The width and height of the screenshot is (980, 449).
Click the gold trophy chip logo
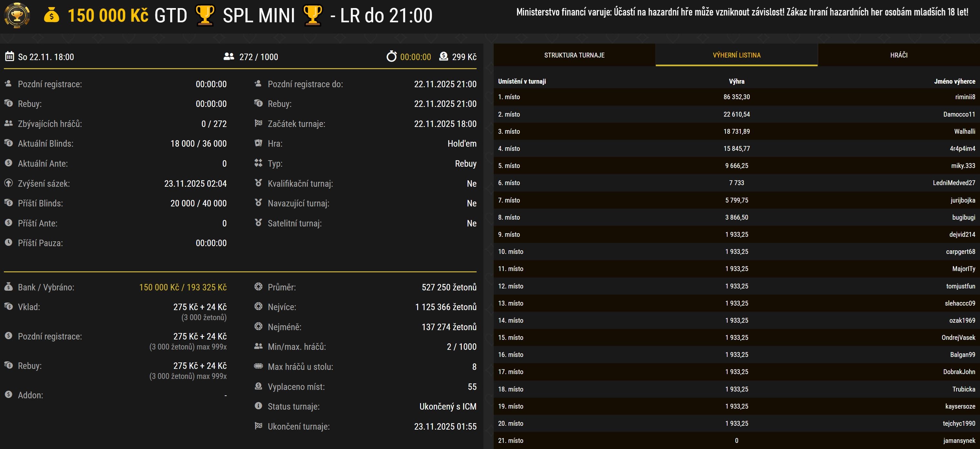tap(17, 15)
